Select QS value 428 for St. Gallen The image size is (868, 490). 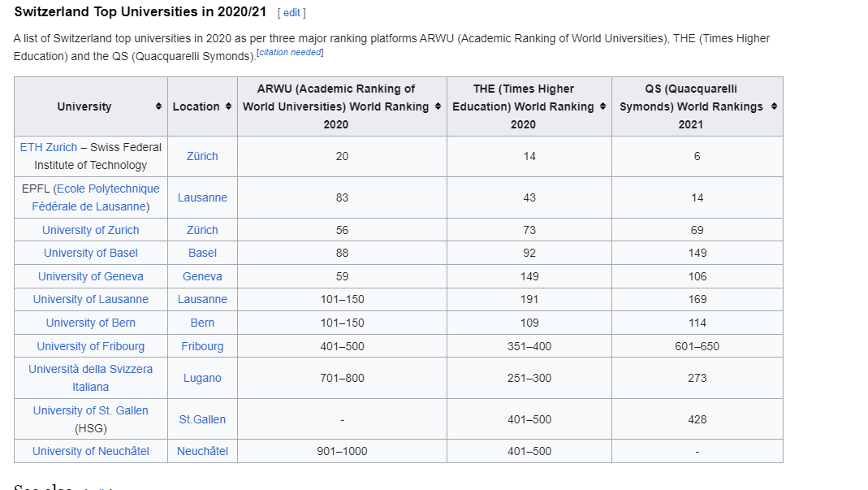(697, 419)
